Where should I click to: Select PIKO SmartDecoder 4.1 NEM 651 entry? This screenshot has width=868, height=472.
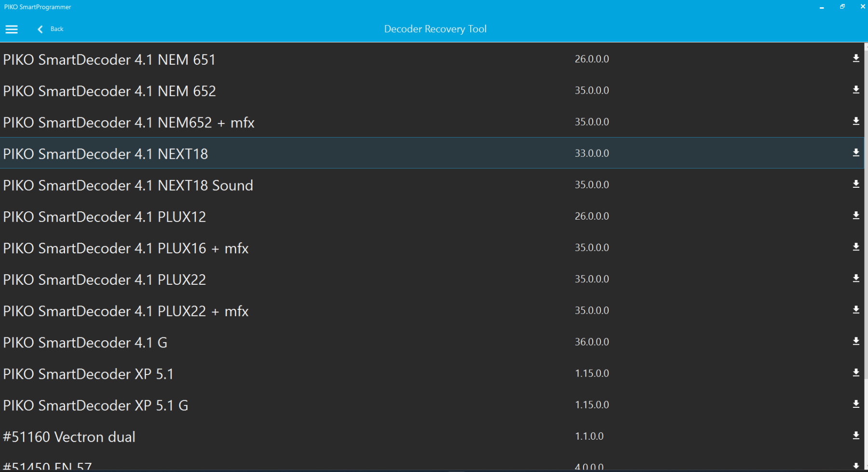click(x=432, y=59)
